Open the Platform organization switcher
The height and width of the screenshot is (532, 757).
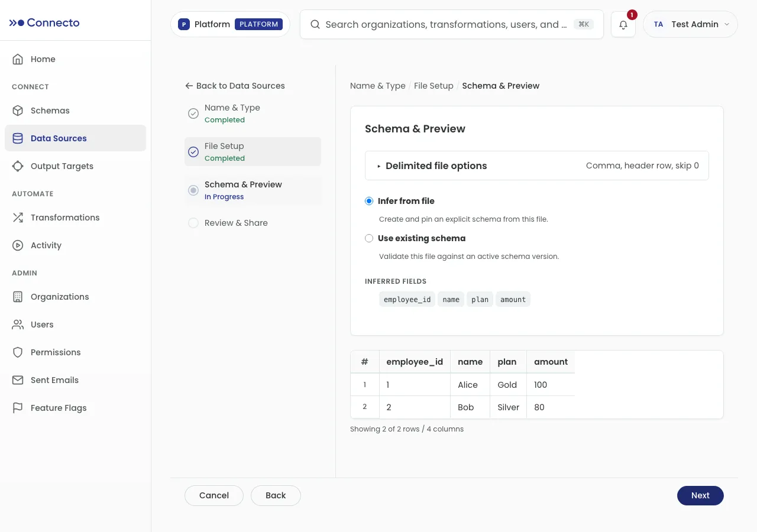[x=230, y=24]
